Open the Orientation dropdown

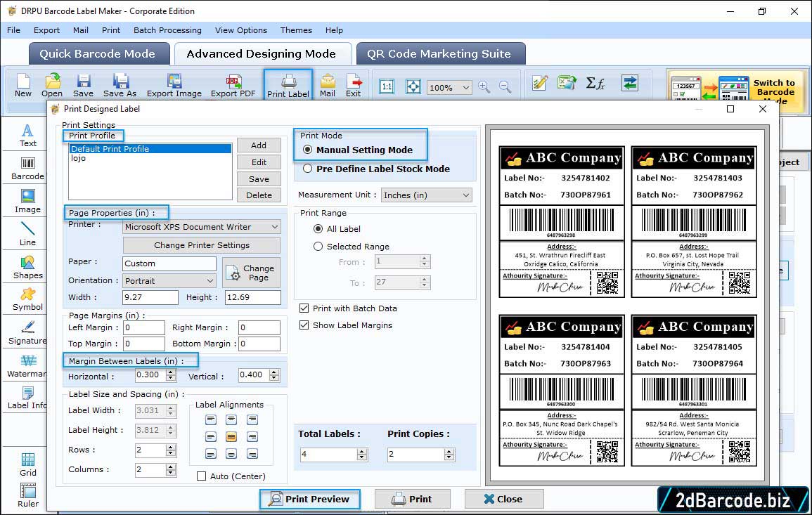(169, 280)
